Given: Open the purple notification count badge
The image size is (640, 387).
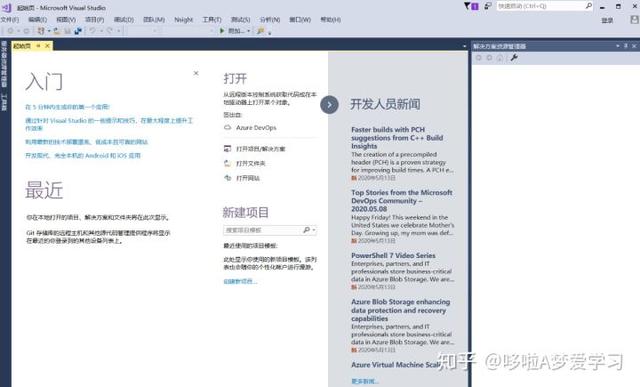Looking at the screenshot, I should click(x=475, y=6).
